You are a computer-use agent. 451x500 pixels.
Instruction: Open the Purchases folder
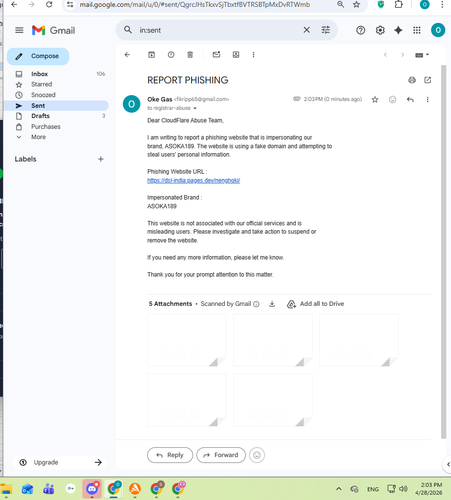(57, 127)
